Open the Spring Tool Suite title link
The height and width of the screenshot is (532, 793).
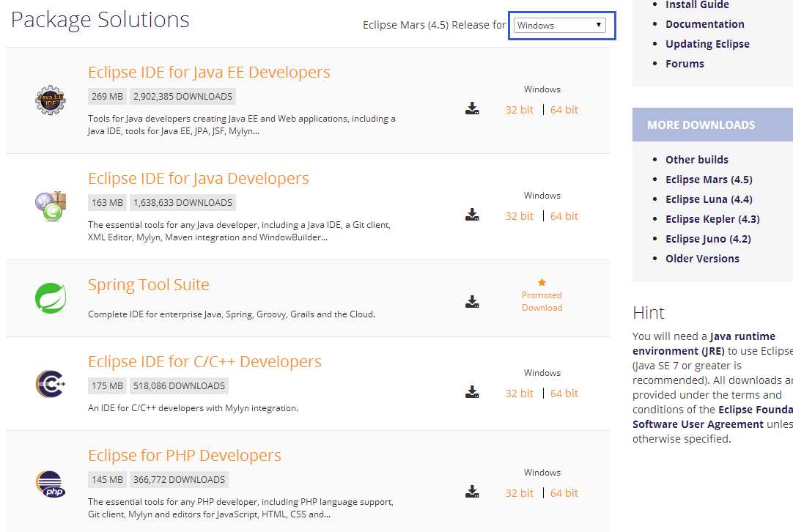click(148, 285)
